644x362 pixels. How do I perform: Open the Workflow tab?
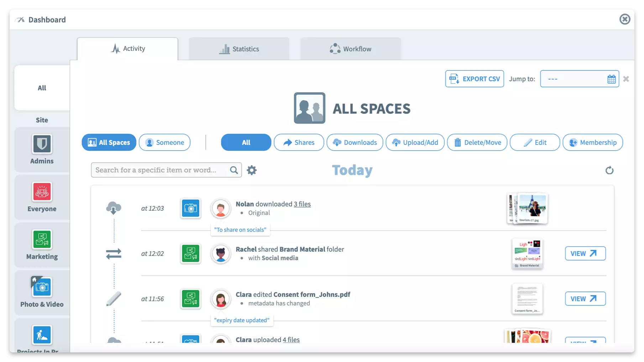[x=350, y=49]
